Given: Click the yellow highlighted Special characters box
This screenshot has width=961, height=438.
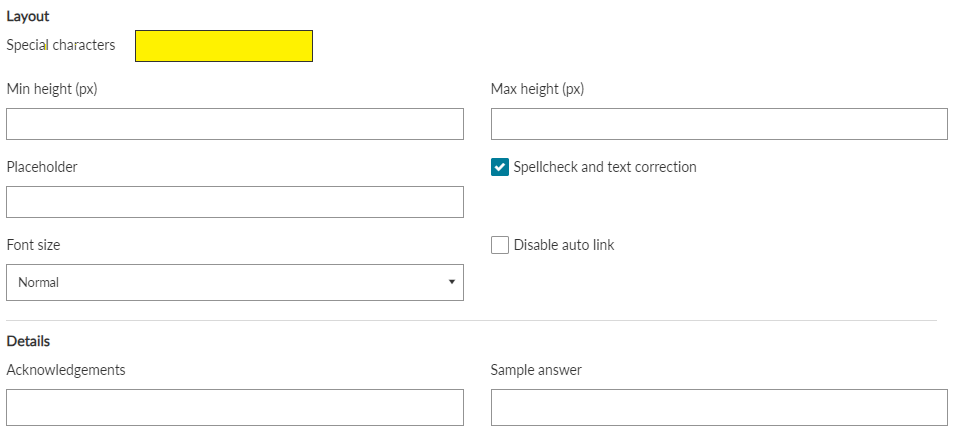Looking at the screenshot, I should coord(224,46).
